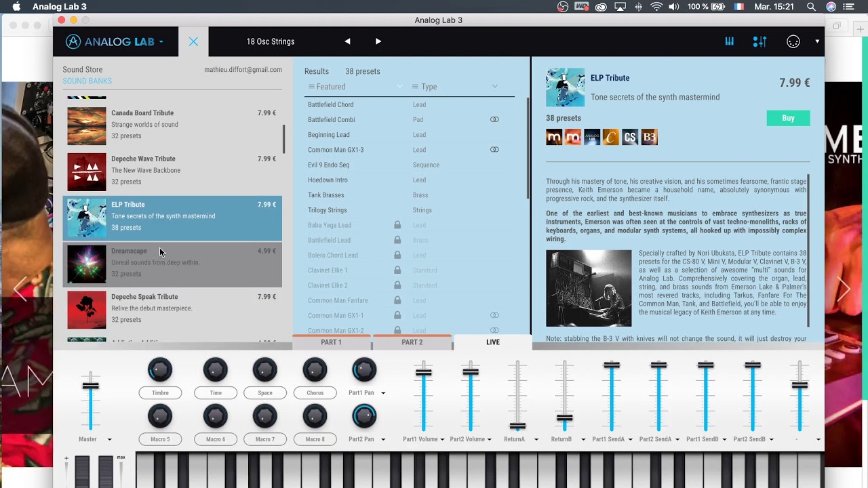This screenshot has width=868, height=488.
Task: Buy the ELP Tribute sound bank
Action: click(x=788, y=118)
